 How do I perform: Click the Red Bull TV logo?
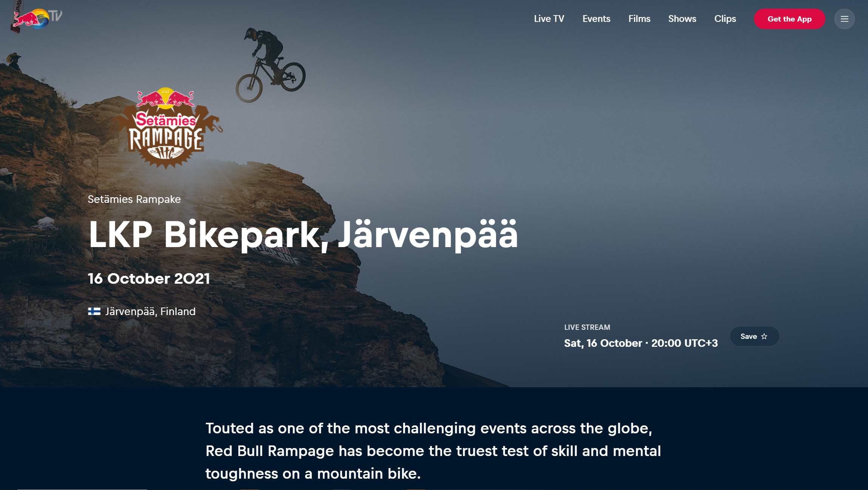tap(37, 18)
